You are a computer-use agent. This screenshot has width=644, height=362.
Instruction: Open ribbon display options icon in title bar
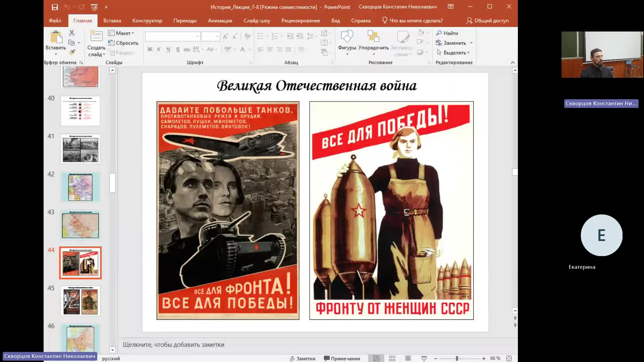click(451, 7)
